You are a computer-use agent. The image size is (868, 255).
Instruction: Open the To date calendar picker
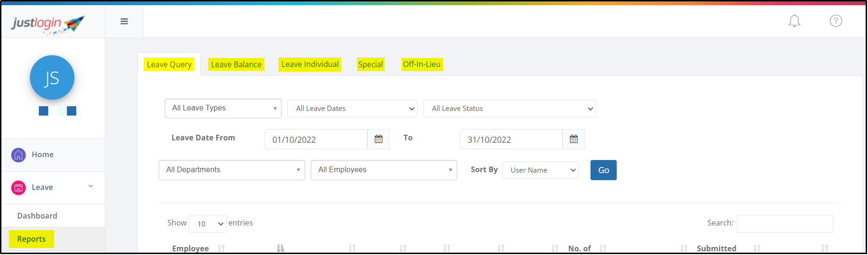574,139
